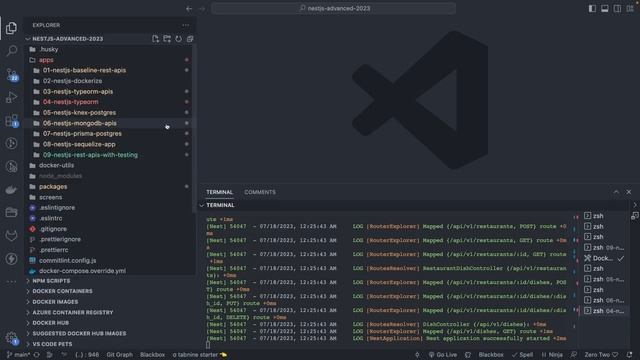
Task: Click Spell checker in status bar
Action: (x=522, y=355)
